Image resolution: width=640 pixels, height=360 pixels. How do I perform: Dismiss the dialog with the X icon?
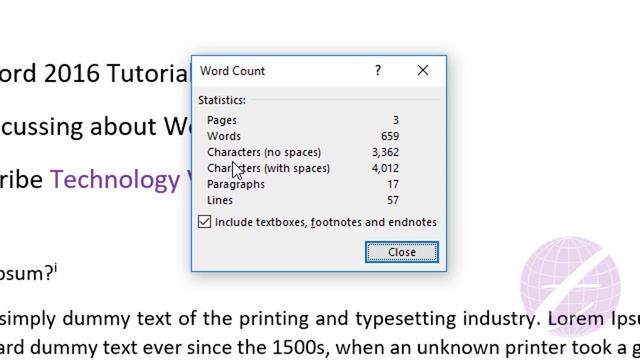coord(423,71)
